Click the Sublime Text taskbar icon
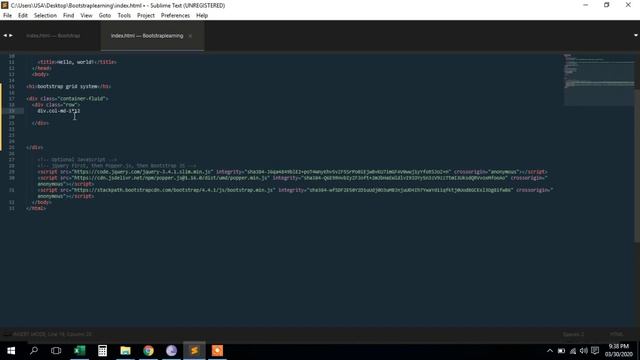Image resolution: width=640 pixels, height=360 pixels. coord(194,351)
